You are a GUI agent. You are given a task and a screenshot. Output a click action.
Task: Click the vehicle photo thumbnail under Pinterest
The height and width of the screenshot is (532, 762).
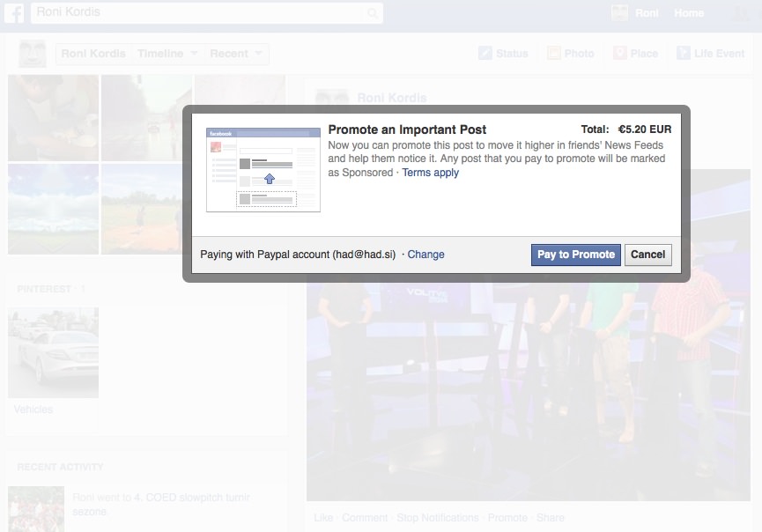tap(53, 352)
